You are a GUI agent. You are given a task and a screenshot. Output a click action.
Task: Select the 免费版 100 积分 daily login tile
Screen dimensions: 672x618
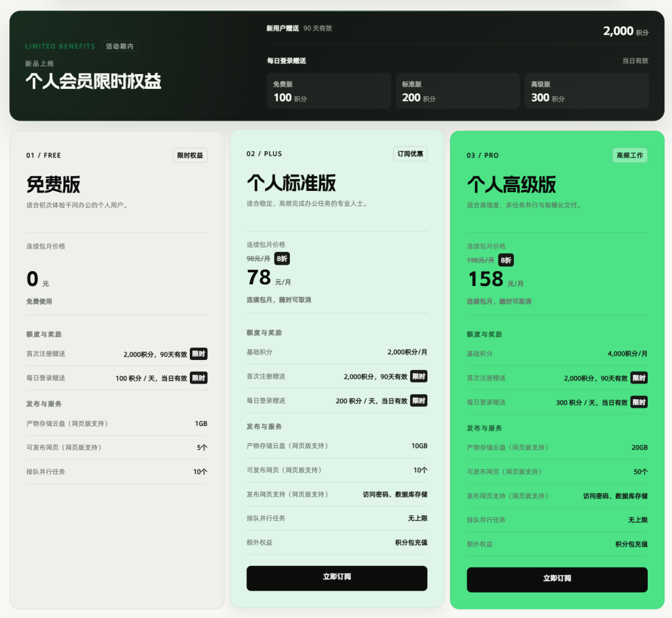(x=329, y=91)
